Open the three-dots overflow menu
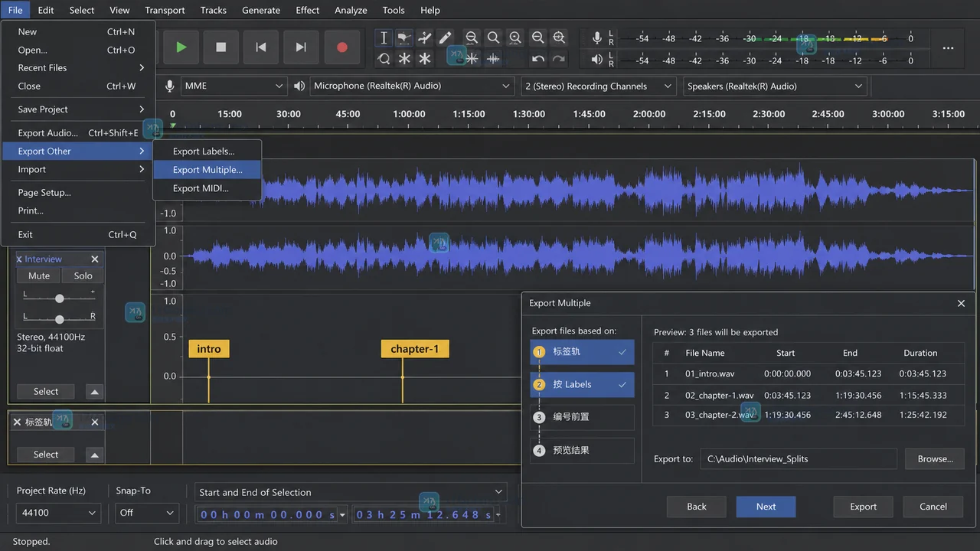 (948, 48)
